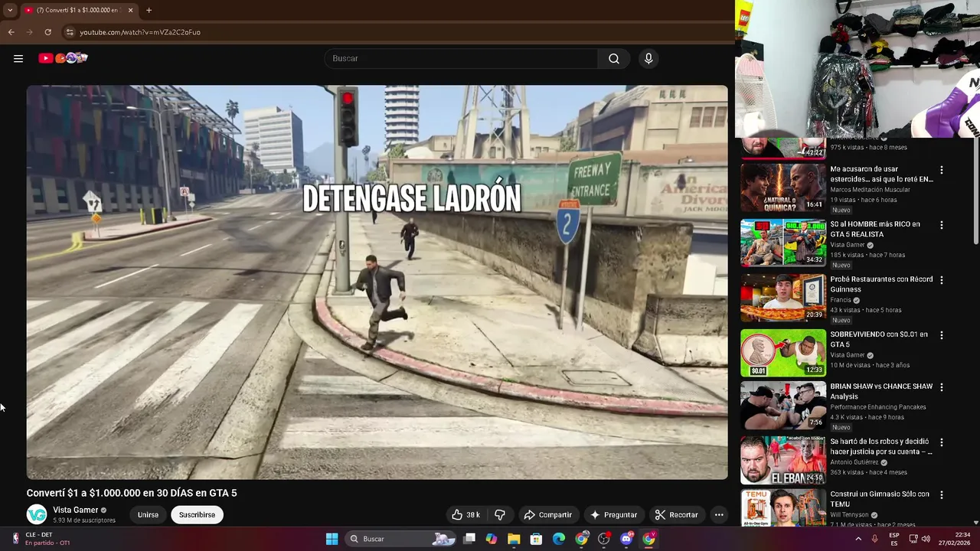The width and height of the screenshot is (980, 551).
Task: Switch input language ESP ES indicator
Action: tap(894, 539)
